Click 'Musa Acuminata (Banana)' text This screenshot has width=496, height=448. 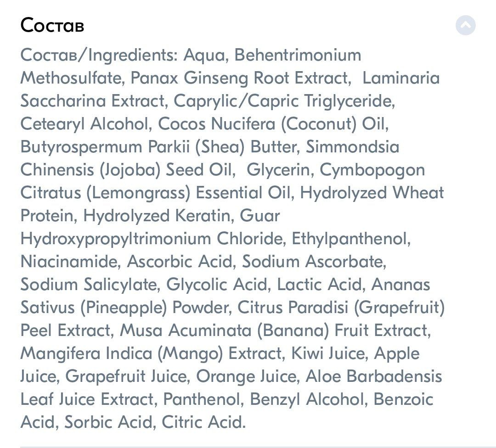click(x=224, y=330)
